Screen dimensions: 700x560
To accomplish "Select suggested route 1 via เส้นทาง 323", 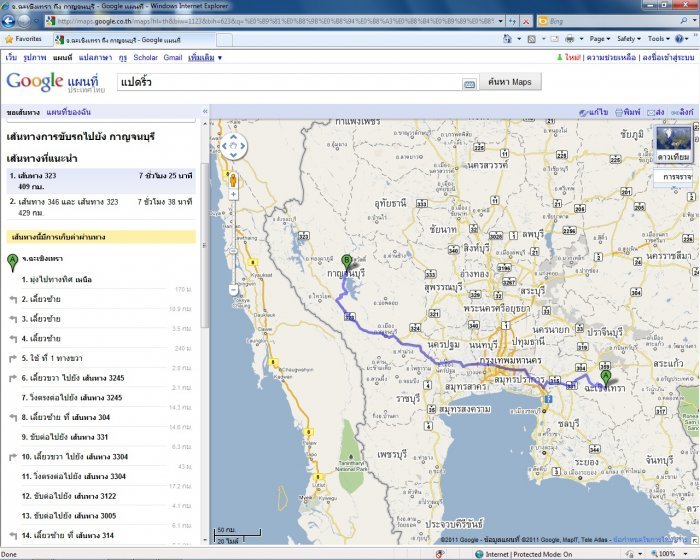I will (101, 181).
